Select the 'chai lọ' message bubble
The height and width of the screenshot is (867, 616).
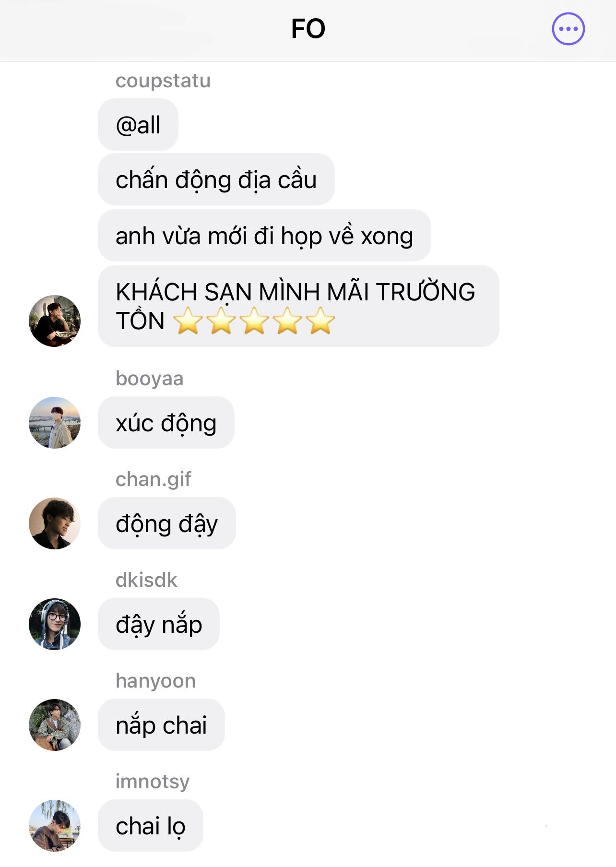(151, 826)
